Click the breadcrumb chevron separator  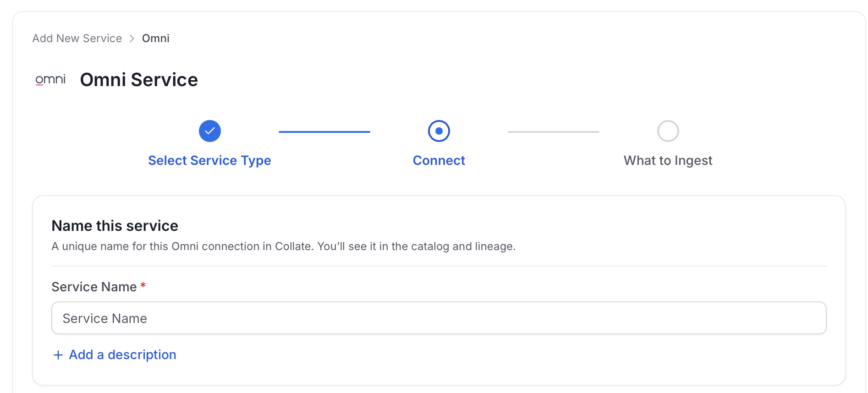[x=132, y=38]
